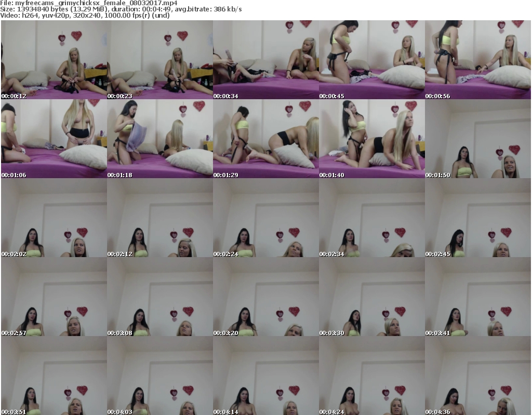Click the frame stamped 00:02:45

478,218
